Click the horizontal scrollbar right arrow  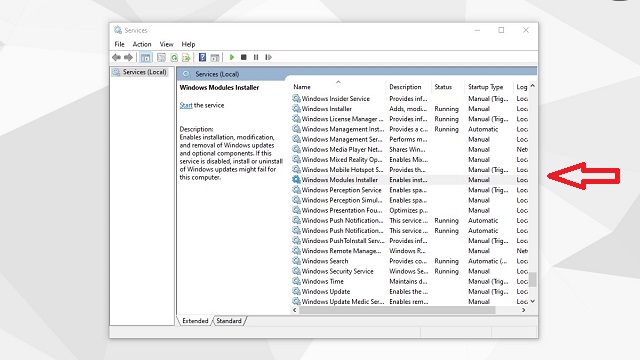tap(524, 310)
